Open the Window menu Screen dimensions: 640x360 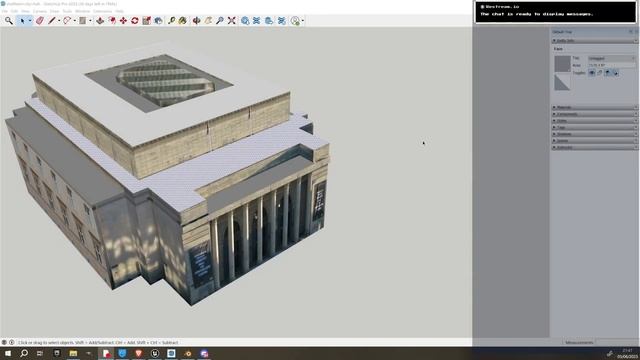coord(82,11)
